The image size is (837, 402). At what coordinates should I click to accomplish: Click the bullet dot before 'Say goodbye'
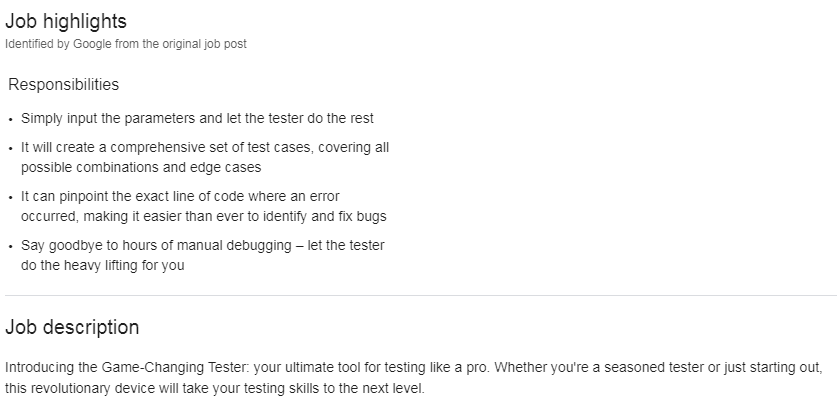pos(11,246)
